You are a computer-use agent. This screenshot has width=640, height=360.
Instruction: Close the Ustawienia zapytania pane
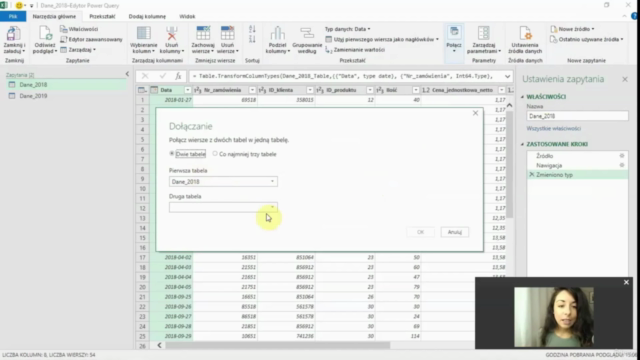[625, 79]
